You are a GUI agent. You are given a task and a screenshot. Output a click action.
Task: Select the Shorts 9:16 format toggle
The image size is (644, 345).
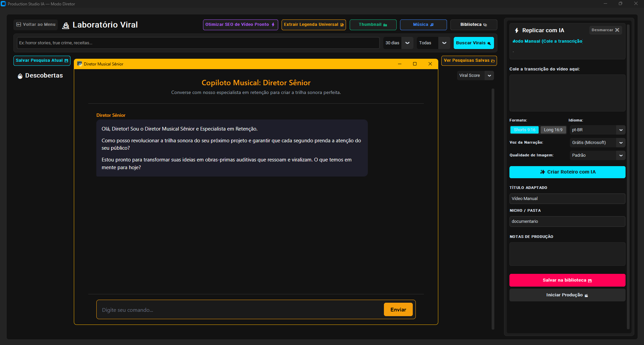point(524,130)
